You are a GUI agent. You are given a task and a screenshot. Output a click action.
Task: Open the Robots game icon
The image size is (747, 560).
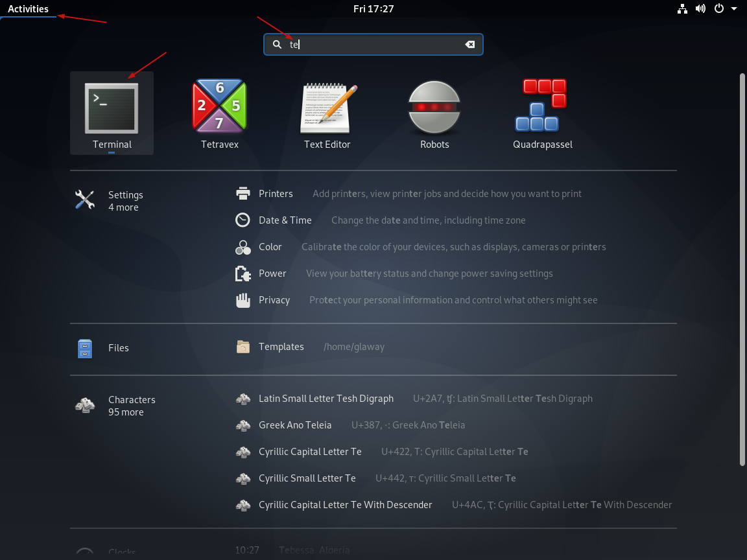click(x=434, y=107)
